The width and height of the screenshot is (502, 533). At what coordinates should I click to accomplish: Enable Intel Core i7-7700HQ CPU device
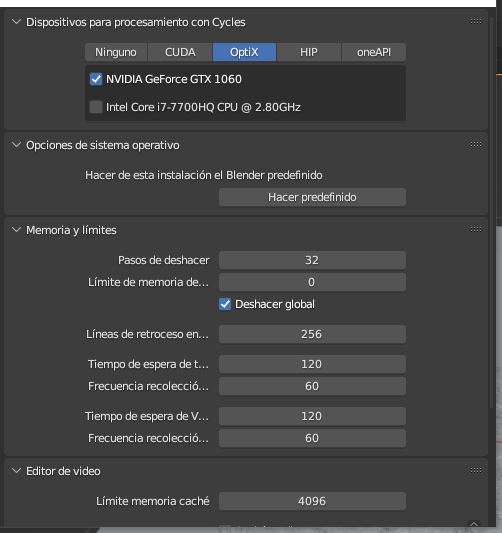[96, 107]
